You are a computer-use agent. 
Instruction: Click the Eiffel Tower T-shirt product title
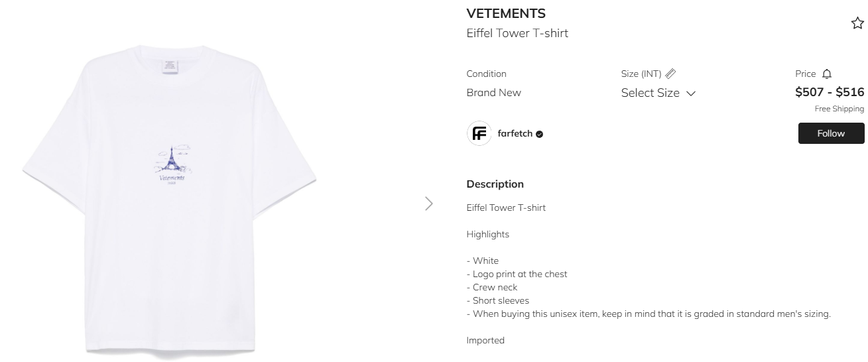tap(517, 33)
